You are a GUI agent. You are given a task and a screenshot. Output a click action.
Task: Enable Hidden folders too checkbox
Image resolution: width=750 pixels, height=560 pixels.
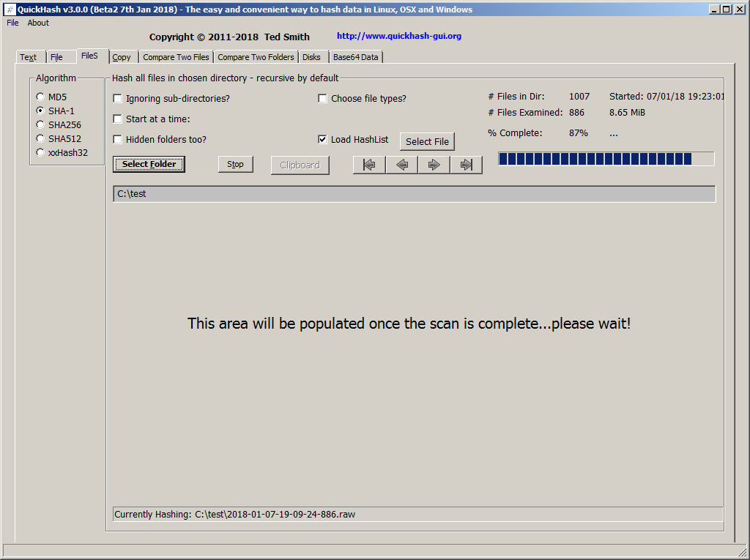pos(118,140)
